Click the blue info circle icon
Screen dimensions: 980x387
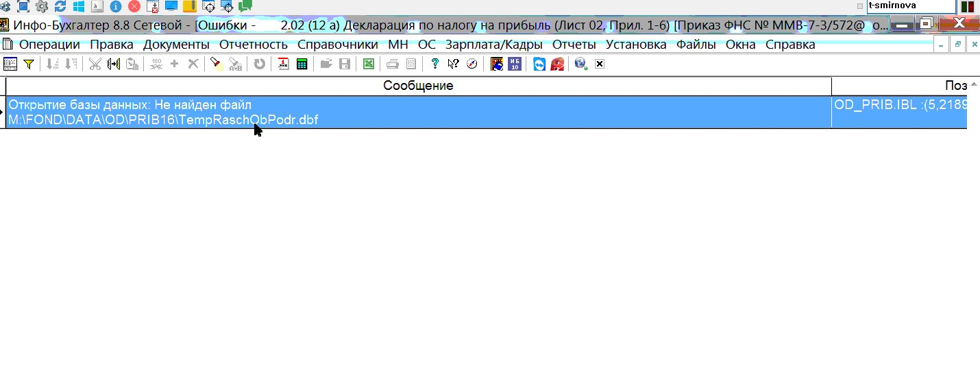116,7
